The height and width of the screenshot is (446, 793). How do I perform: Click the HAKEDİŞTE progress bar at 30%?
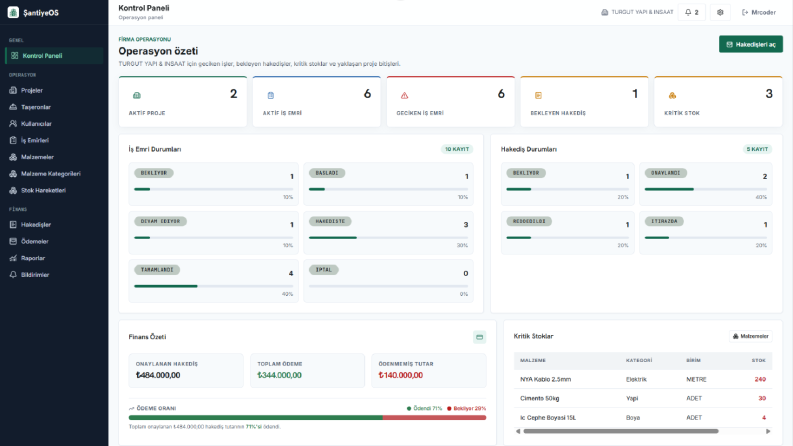click(x=388, y=238)
